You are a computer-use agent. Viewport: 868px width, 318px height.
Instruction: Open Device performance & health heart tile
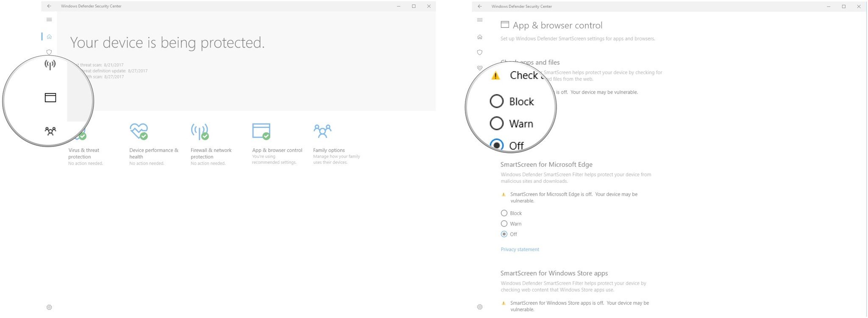pyautogui.click(x=139, y=131)
